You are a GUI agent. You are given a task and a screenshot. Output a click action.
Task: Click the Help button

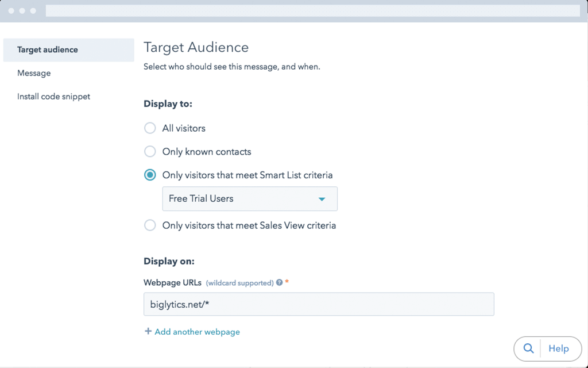coord(559,348)
